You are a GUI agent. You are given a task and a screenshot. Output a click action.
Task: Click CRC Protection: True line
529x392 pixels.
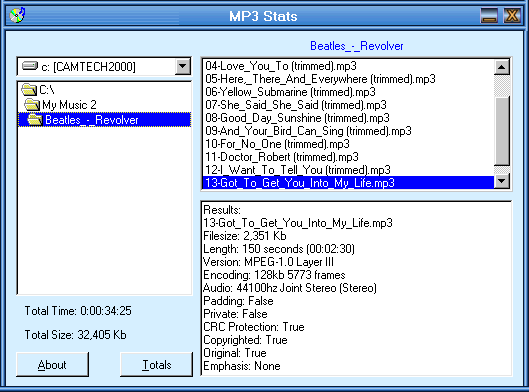(x=254, y=327)
